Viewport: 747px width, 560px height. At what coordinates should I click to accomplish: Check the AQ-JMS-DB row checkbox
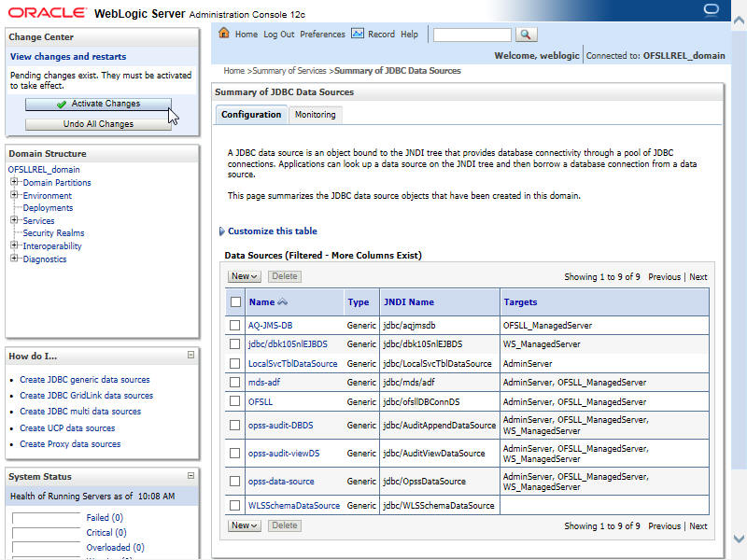[x=234, y=325]
